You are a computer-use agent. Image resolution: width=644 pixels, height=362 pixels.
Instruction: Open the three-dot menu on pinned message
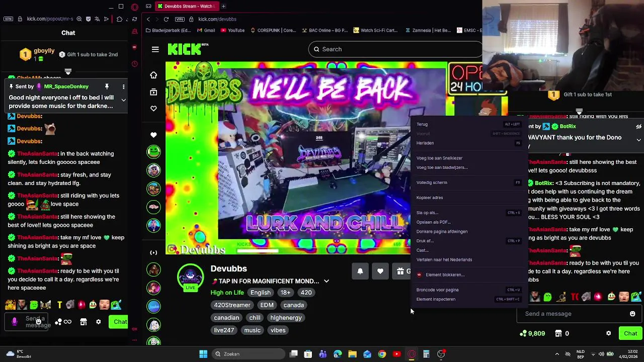coord(123,86)
